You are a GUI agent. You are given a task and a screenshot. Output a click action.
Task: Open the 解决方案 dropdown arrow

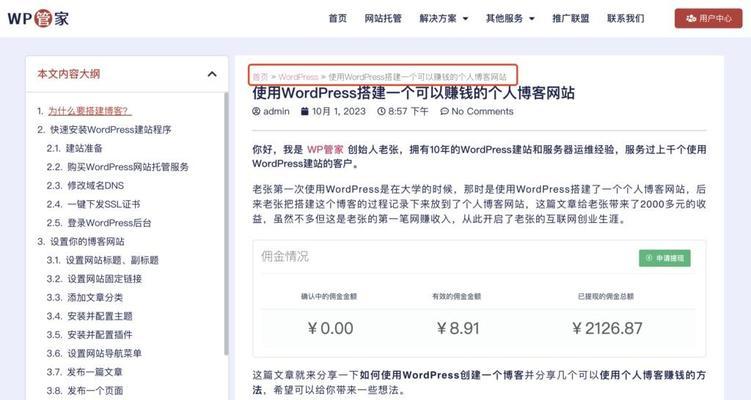(465, 19)
